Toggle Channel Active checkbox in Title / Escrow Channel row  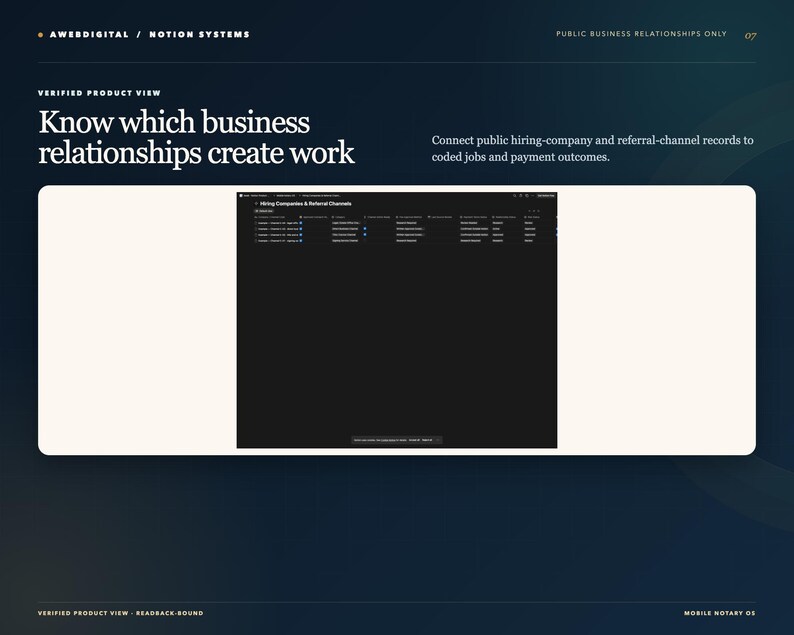coord(365,235)
